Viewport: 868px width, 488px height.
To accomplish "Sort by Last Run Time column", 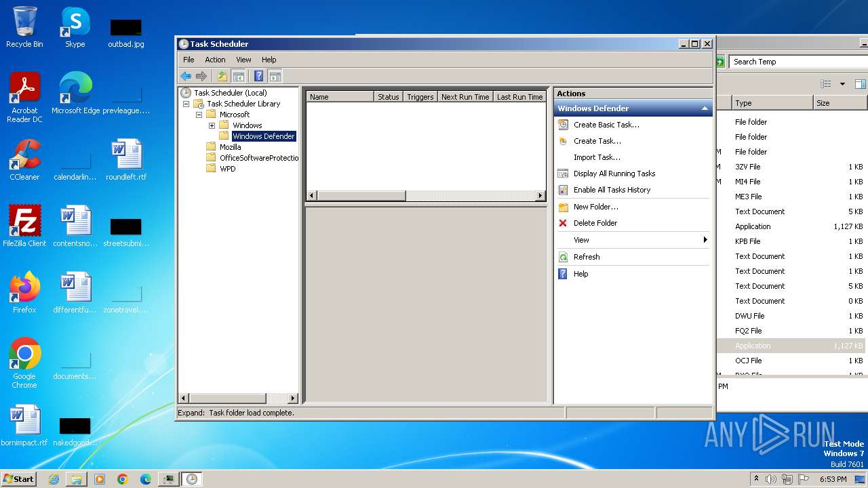I will coord(519,97).
